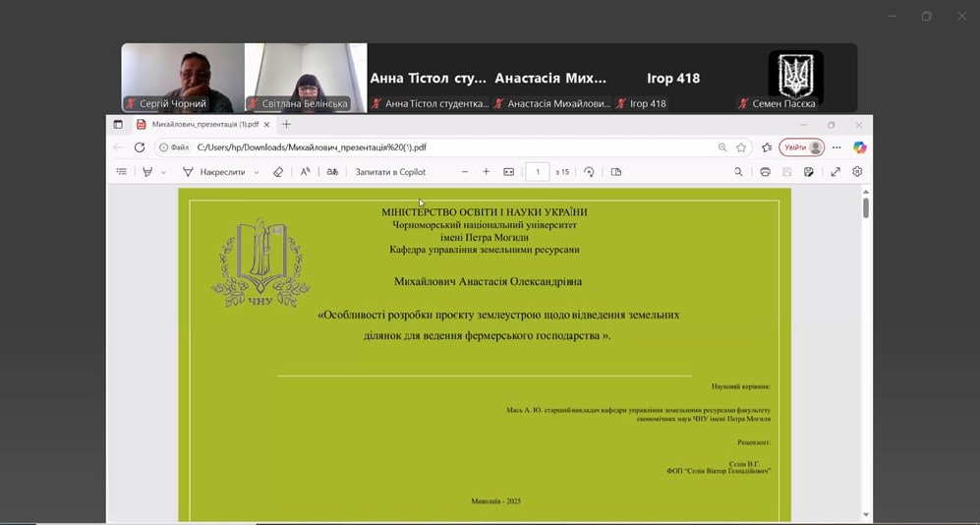Click the ЧНУ university logo

tap(260, 262)
